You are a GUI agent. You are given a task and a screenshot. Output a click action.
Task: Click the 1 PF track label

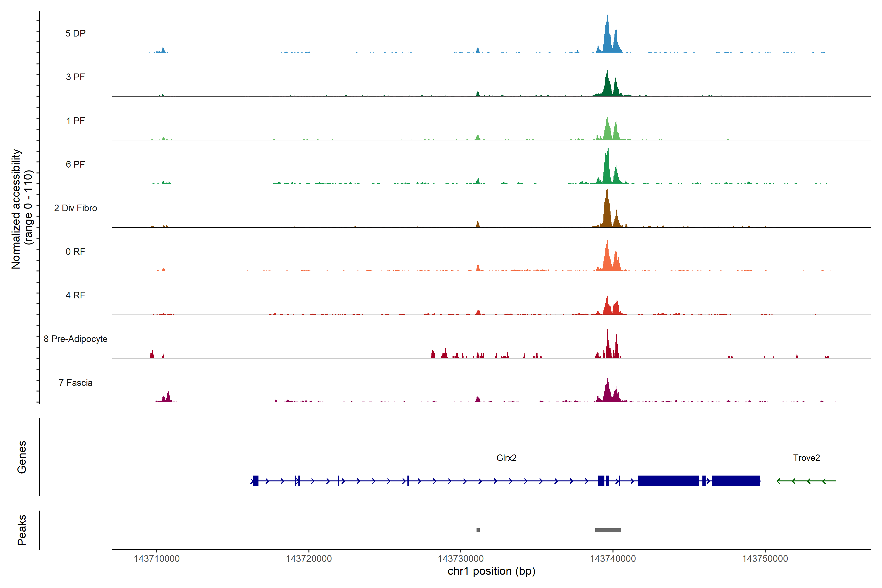click(75, 121)
